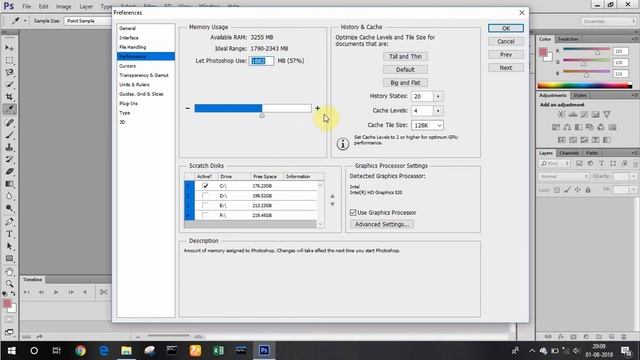Switch to the Swatches tab
This screenshot has height=360, width=640.
click(568, 39)
